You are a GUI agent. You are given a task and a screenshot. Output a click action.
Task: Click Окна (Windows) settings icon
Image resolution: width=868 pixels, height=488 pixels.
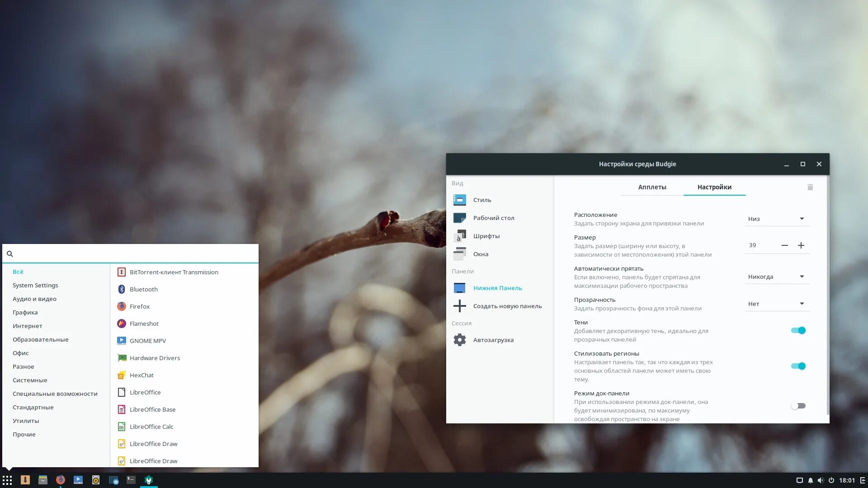coord(459,253)
